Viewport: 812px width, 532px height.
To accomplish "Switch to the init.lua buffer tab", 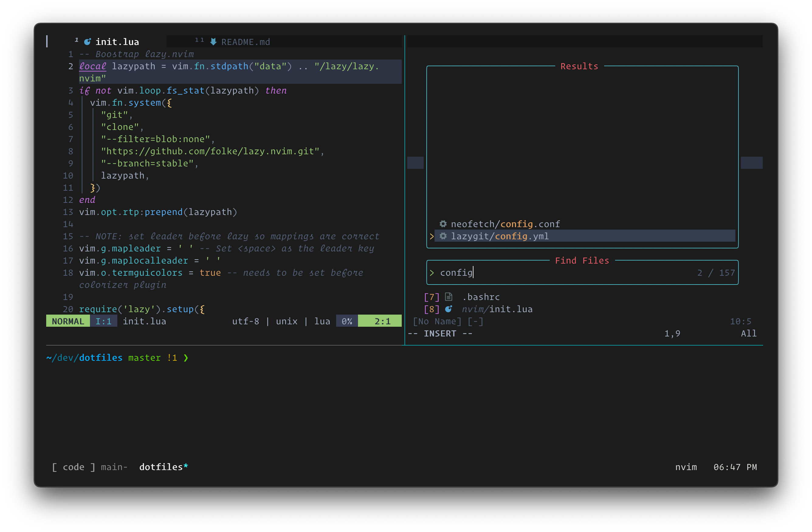I will tap(107, 42).
